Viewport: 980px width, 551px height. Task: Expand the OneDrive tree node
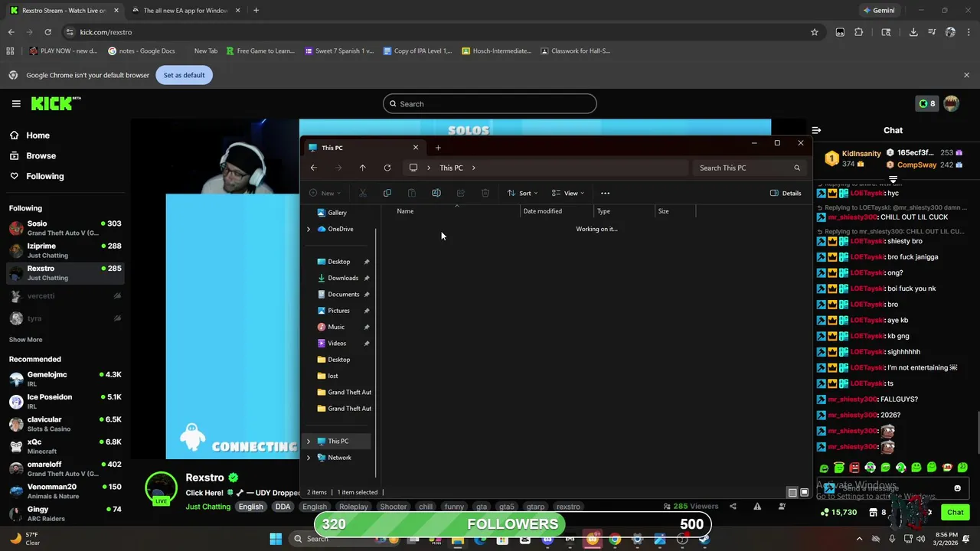click(309, 229)
